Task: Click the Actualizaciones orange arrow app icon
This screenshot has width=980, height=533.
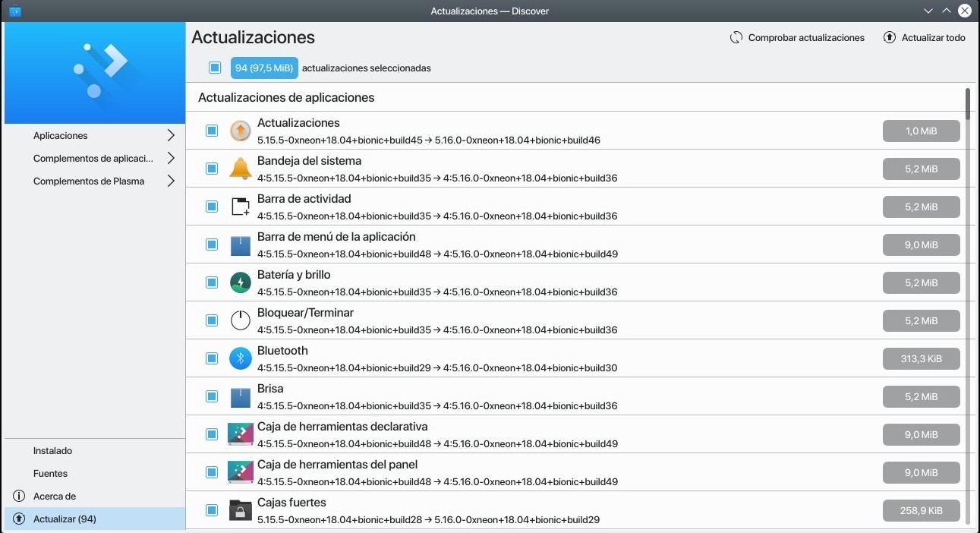Action: click(240, 131)
